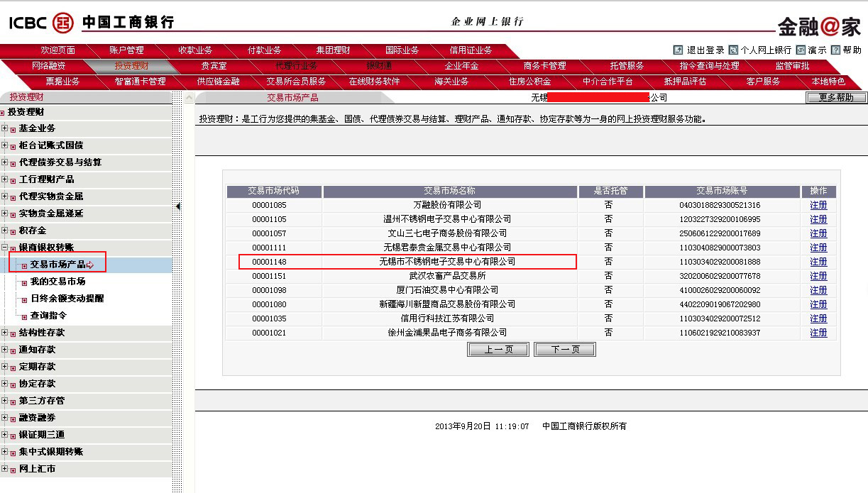Image resolution: width=868 pixels, height=493 pixels.
Task: Collapse the node containing 交易市场产品
Action: coord(5,248)
